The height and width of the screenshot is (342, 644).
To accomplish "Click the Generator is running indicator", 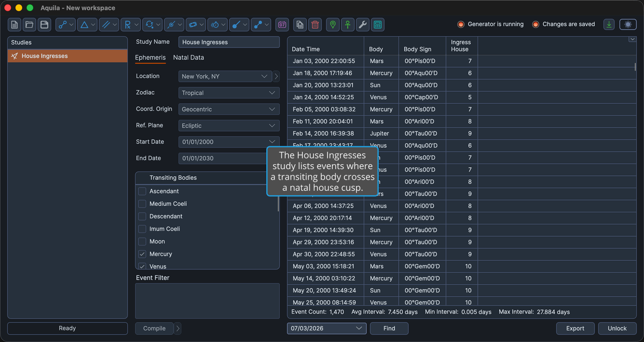I will 491,24.
